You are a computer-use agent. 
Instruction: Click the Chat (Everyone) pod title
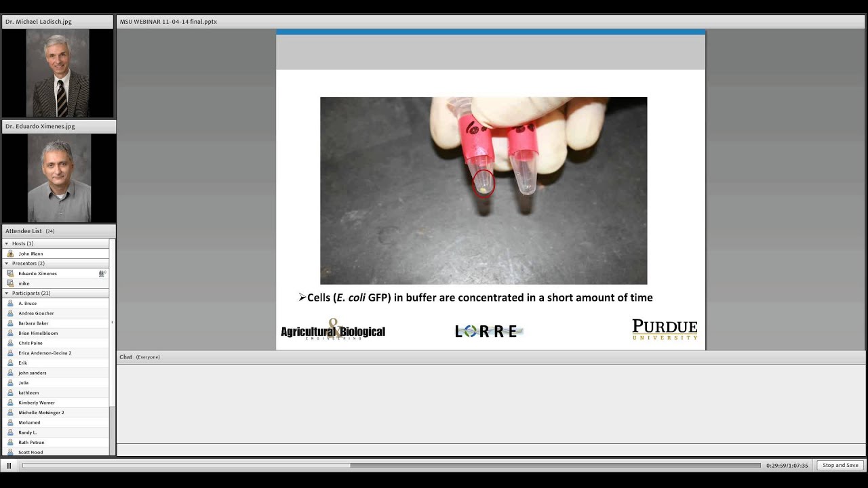click(140, 357)
